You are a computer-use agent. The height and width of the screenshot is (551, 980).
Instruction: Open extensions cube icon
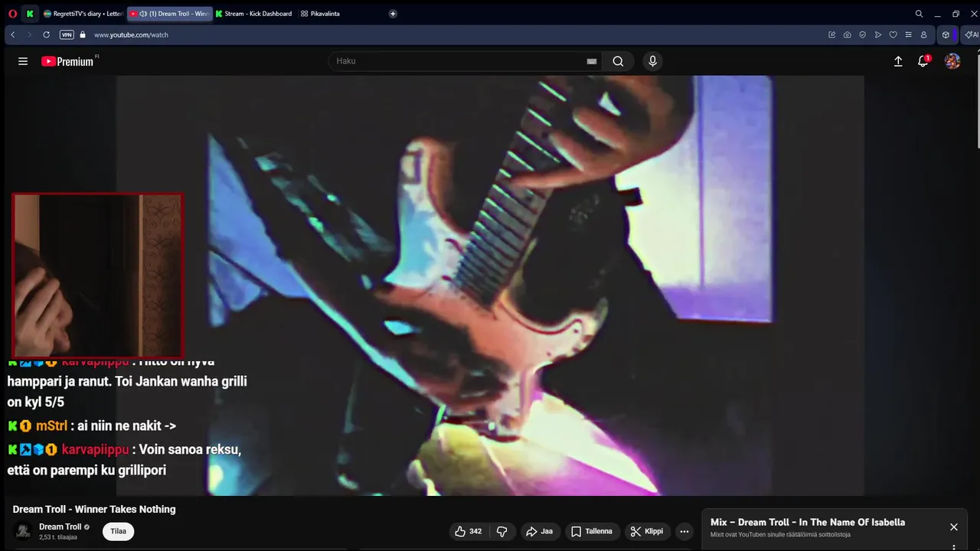pyautogui.click(x=946, y=34)
